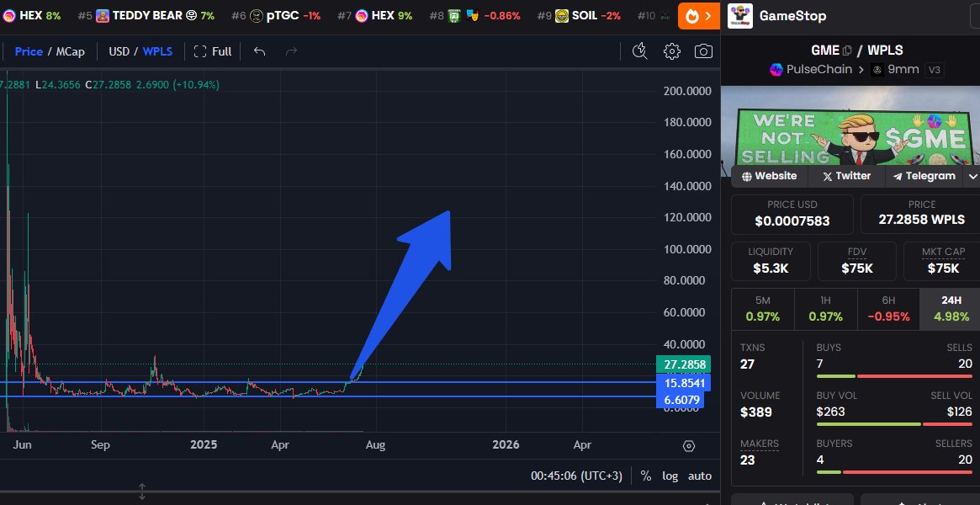Open the Twitter link

(846, 176)
